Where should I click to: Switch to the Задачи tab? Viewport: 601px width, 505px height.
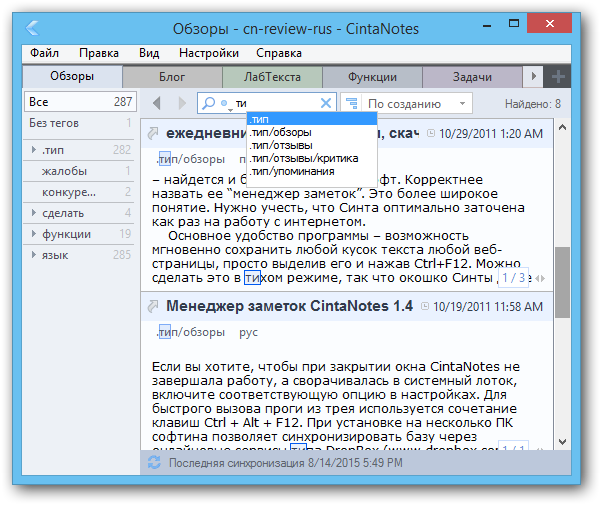(472, 77)
